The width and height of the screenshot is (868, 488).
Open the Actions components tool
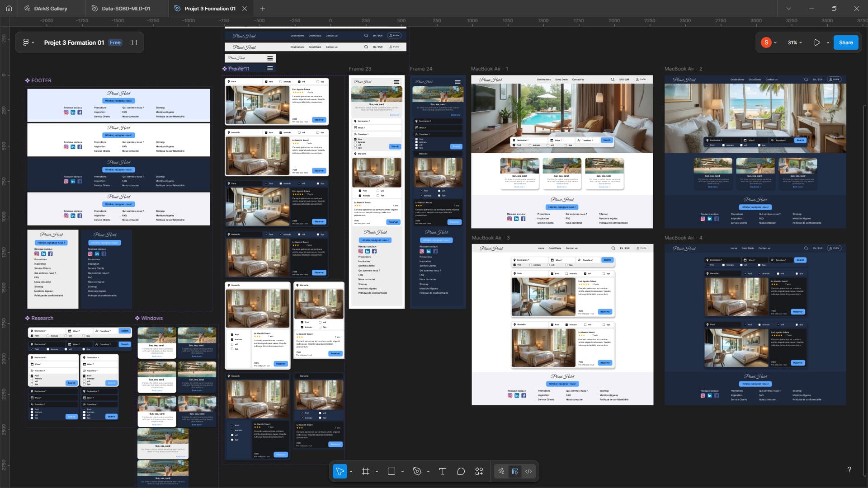point(479,471)
